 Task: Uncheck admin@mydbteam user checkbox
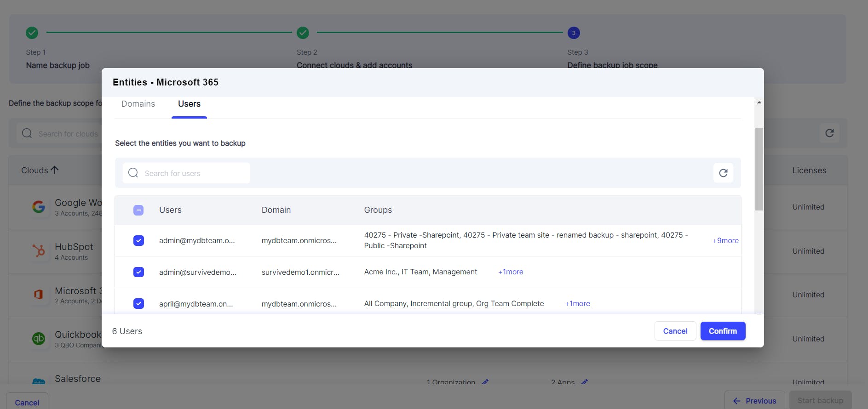(x=138, y=240)
